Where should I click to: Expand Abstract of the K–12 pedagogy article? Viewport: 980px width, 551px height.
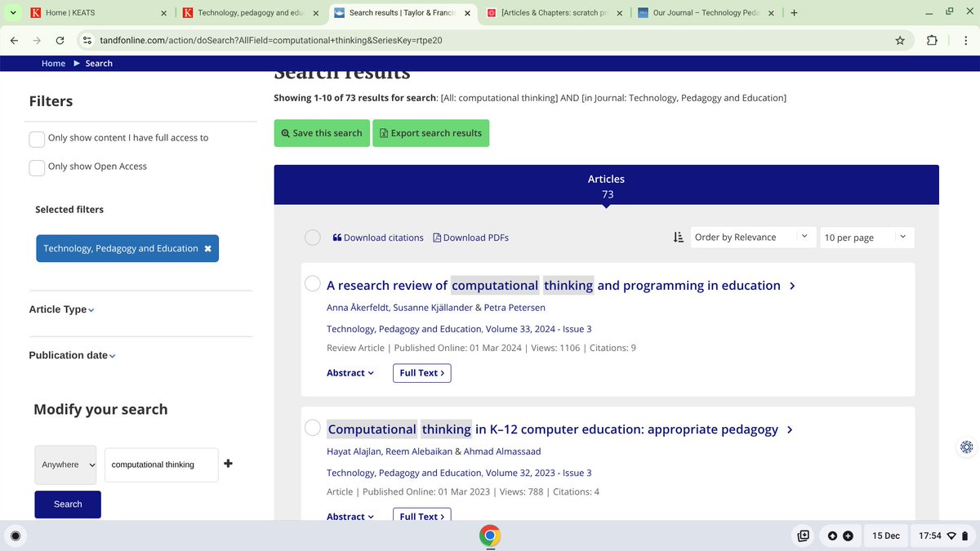(x=350, y=517)
